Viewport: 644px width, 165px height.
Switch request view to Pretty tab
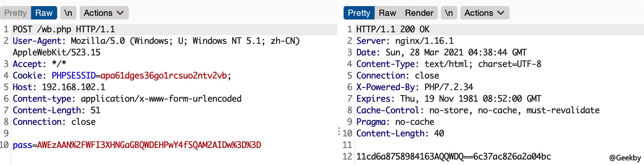[x=16, y=13]
